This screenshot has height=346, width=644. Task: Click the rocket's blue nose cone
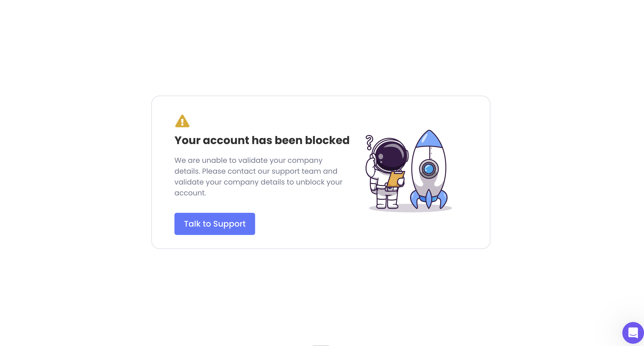pos(429,139)
